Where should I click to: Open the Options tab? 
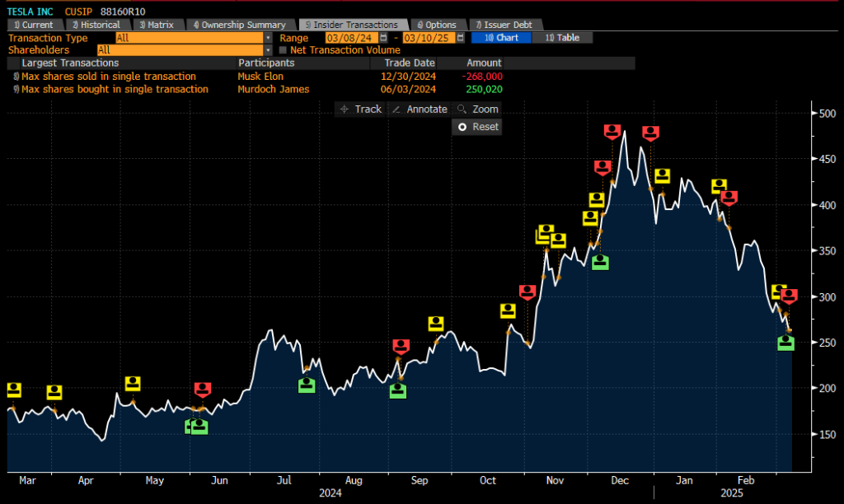(438, 25)
